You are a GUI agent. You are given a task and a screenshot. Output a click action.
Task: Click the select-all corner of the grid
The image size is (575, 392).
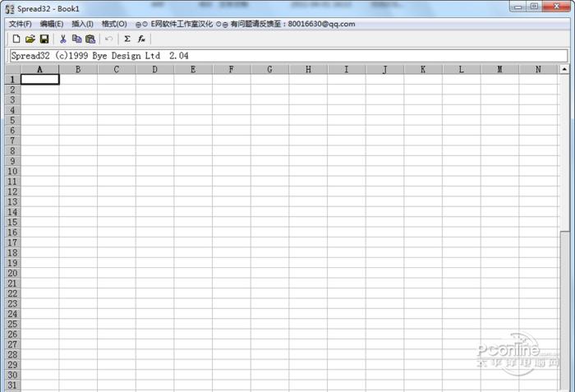coord(13,69)
